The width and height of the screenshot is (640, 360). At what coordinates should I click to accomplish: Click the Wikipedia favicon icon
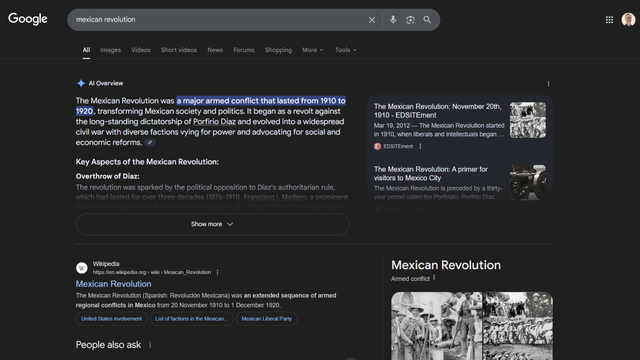pos(82,268)
